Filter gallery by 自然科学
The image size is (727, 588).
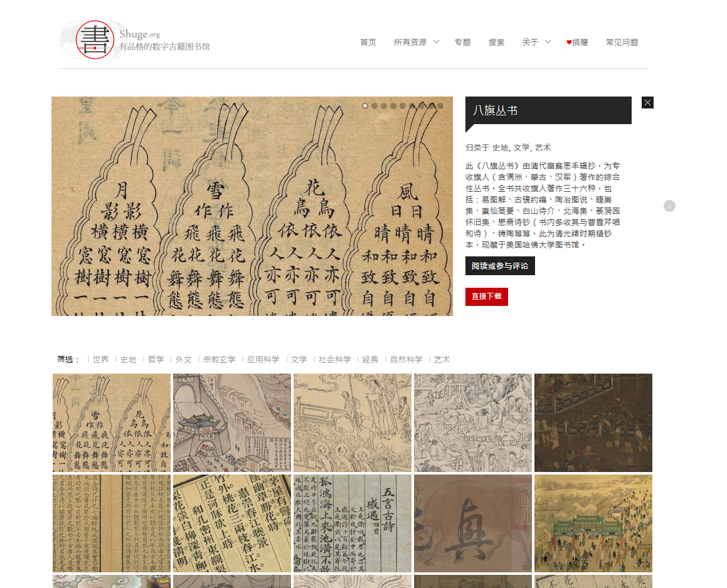(406, 360)
